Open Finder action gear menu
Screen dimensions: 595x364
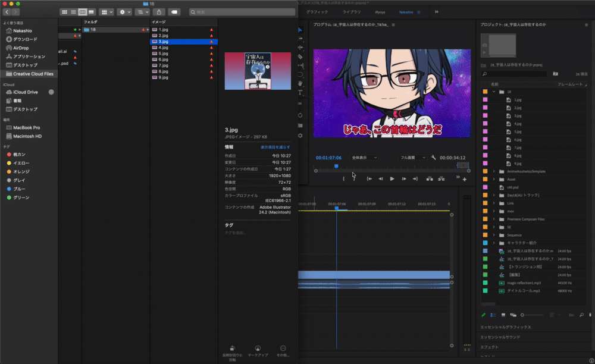coord(125,12)
